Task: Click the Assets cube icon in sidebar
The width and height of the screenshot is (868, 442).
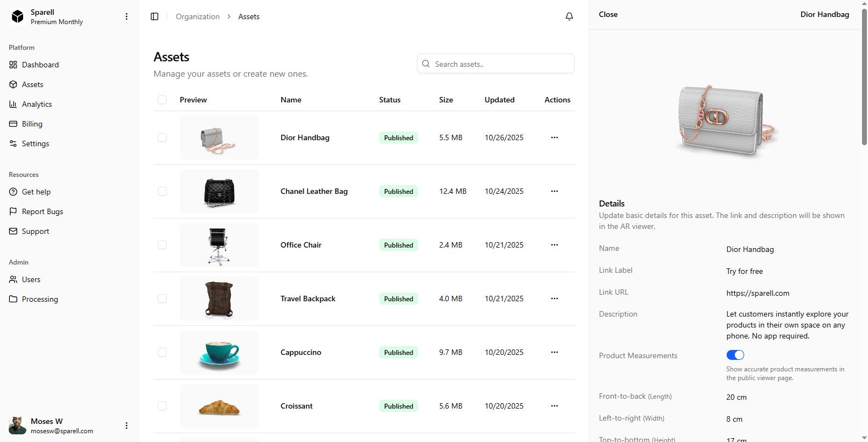Action: pyautogui.click(x=13, y=84)
